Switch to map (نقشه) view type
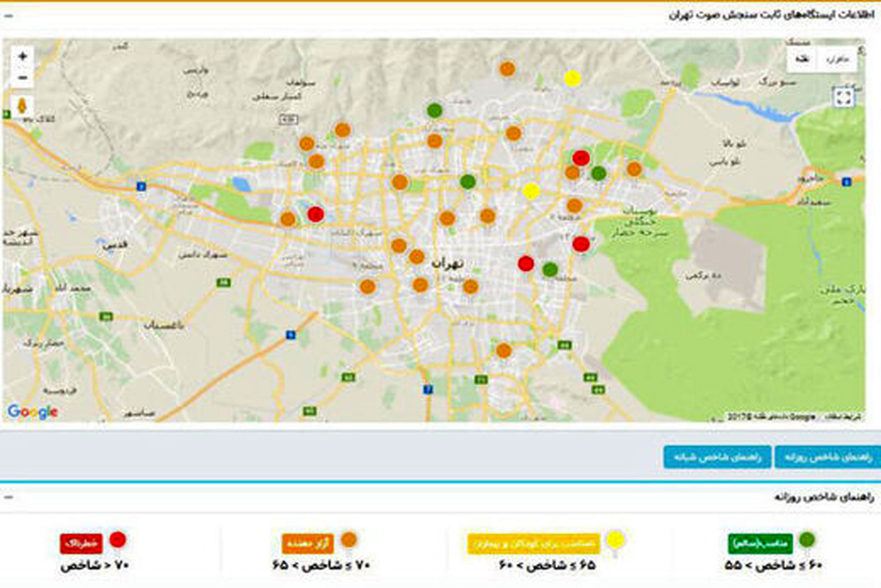Image resolution: width=881 pixels, height=588 pixels. (802, 59)
